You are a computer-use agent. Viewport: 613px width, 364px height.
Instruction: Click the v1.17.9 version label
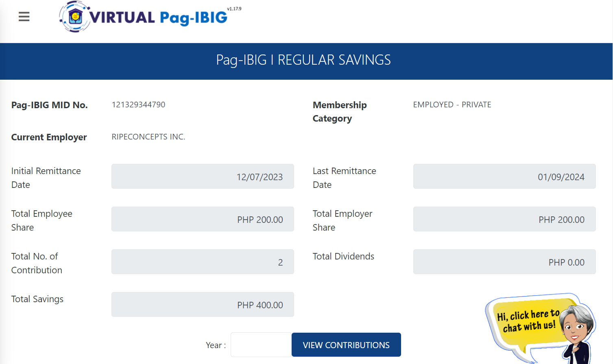point(234,9)
